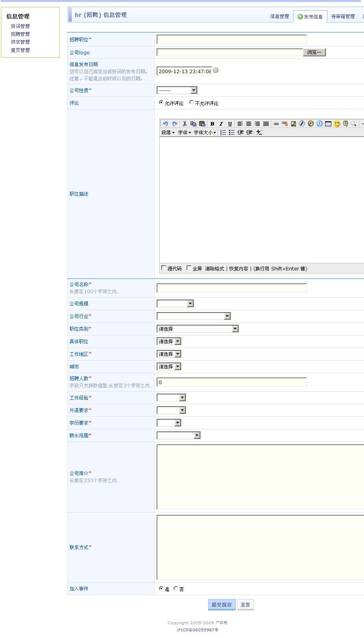The height and width of the screenshot is (638, 364).
Task: Open the 工作经验 dropdown
Action: [172, 398]
